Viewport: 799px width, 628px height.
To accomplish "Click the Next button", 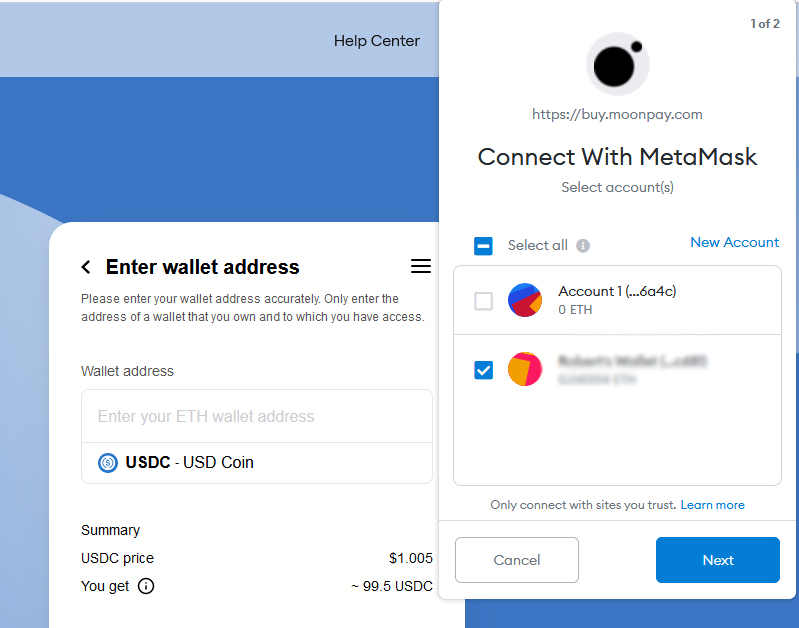I will (717, 560).
